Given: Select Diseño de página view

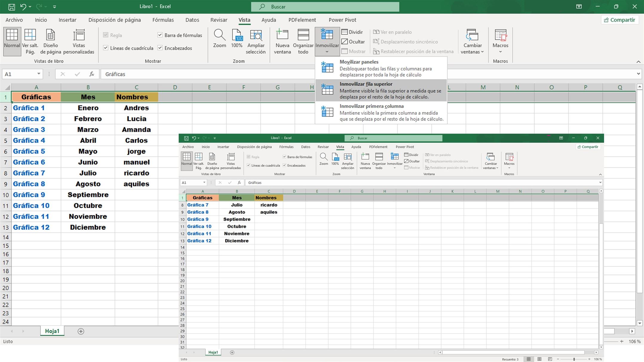Looking at the screenshot, I should point(50,41).
